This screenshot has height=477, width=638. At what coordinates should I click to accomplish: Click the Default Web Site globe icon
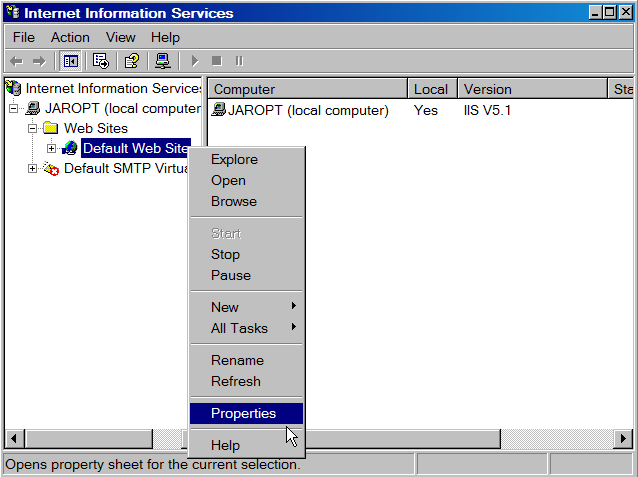coord(70,148)
